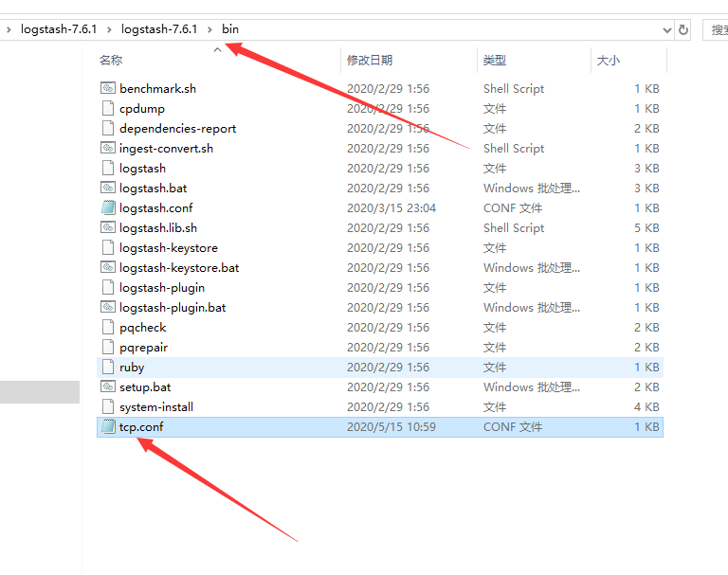The image size is (728, 575).
Task: Select the file name logstash-keystore.bat
Action: (x=179, y=268)
